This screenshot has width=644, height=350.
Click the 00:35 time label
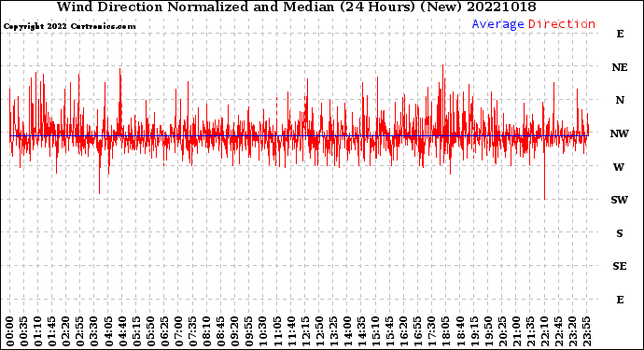coord(24,331)
